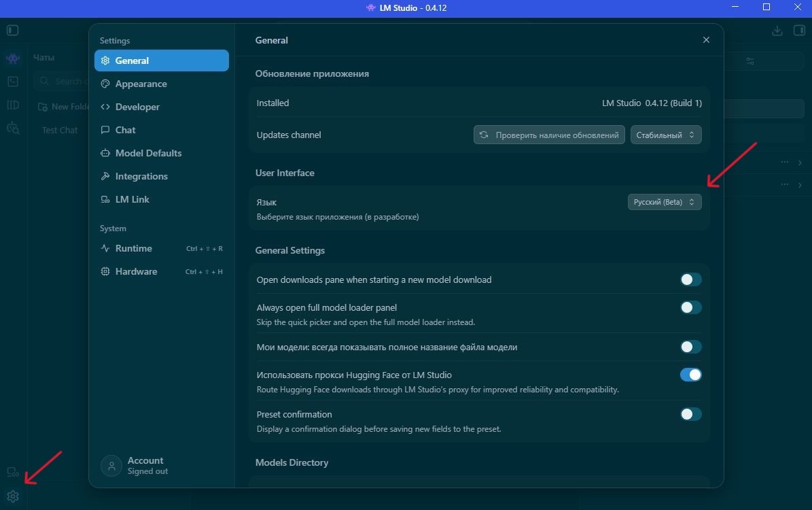Open the Developer settings section
This screenshot has width=812, height=510.
tap(162, 107)
